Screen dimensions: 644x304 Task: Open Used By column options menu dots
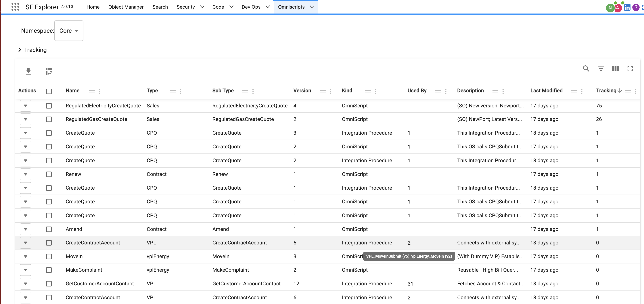tap(446, 91)
